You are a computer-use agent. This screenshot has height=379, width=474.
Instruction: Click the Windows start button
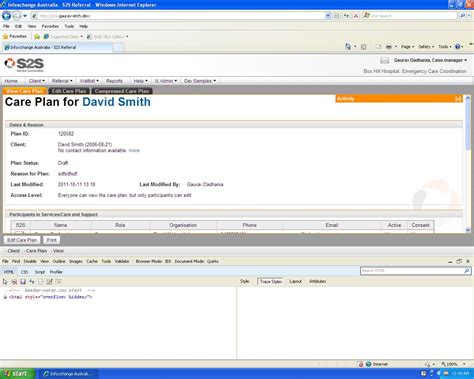point(17,374)
